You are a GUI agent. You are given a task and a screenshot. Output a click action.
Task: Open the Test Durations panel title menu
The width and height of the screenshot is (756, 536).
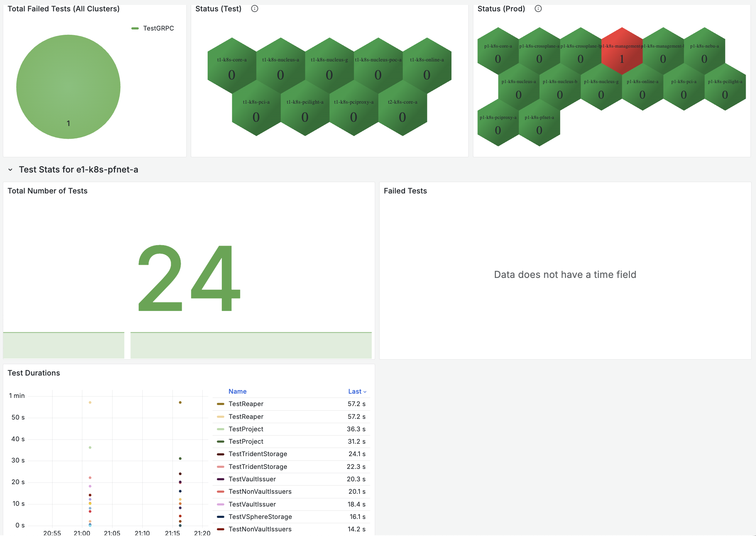[x=34, y=373]
